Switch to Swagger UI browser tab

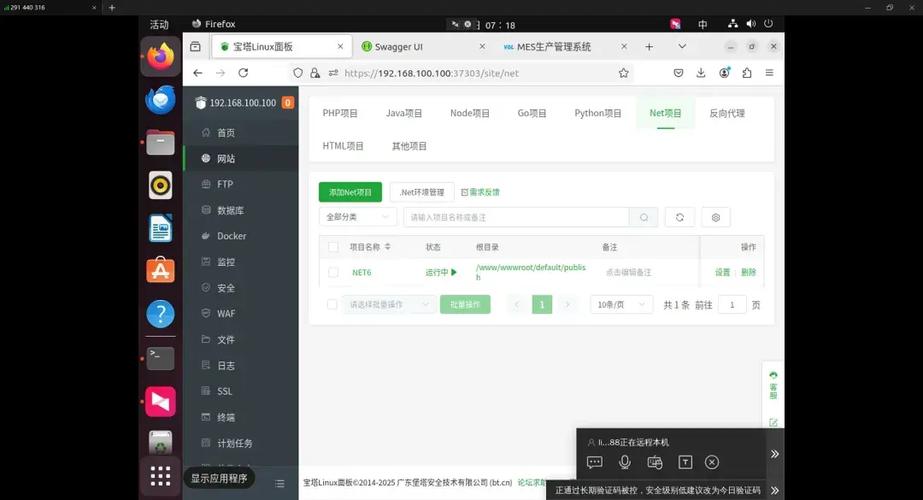(424, 47)
